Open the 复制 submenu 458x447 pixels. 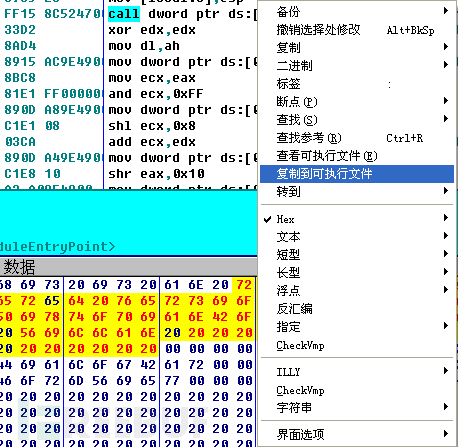point(357,48)
